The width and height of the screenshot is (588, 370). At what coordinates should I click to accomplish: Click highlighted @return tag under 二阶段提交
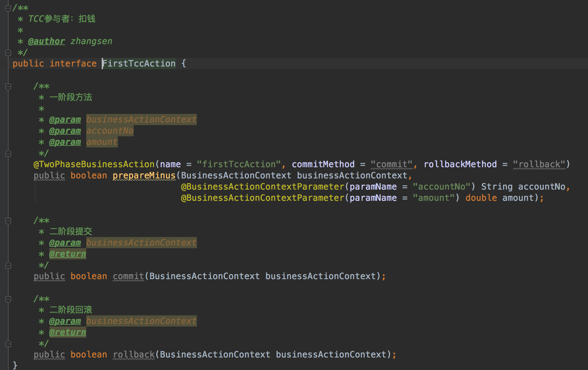click(68, 254)
